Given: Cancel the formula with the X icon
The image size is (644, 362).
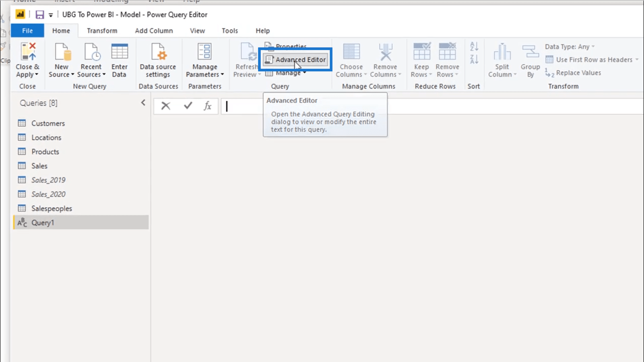Looking at the screenshot, I should [165, 106].
